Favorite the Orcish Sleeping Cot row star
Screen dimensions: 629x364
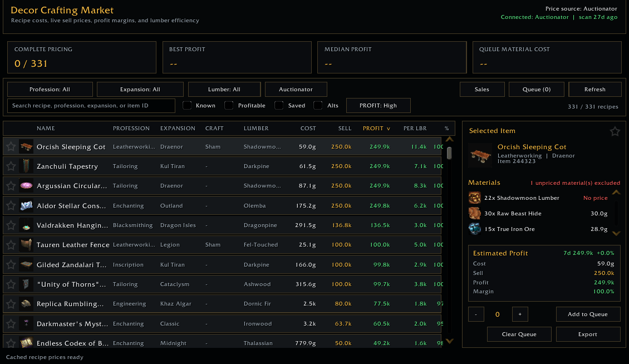(x=11, y=147)
